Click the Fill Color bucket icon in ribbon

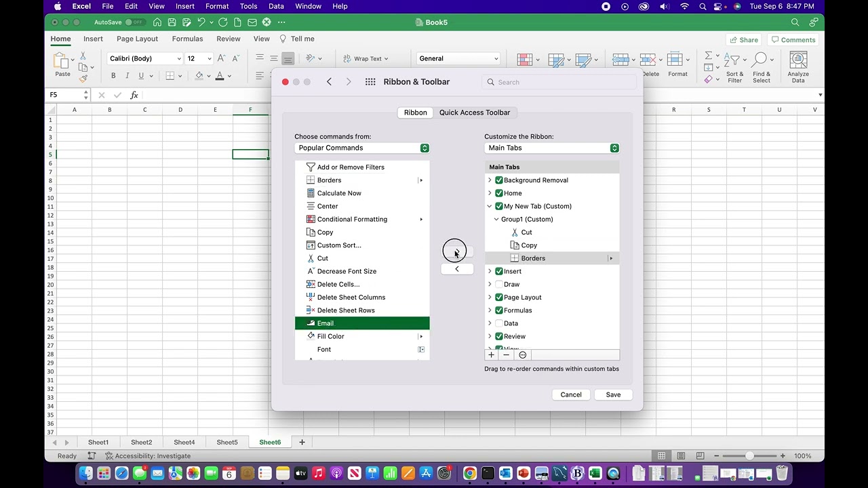click(199, 75)
